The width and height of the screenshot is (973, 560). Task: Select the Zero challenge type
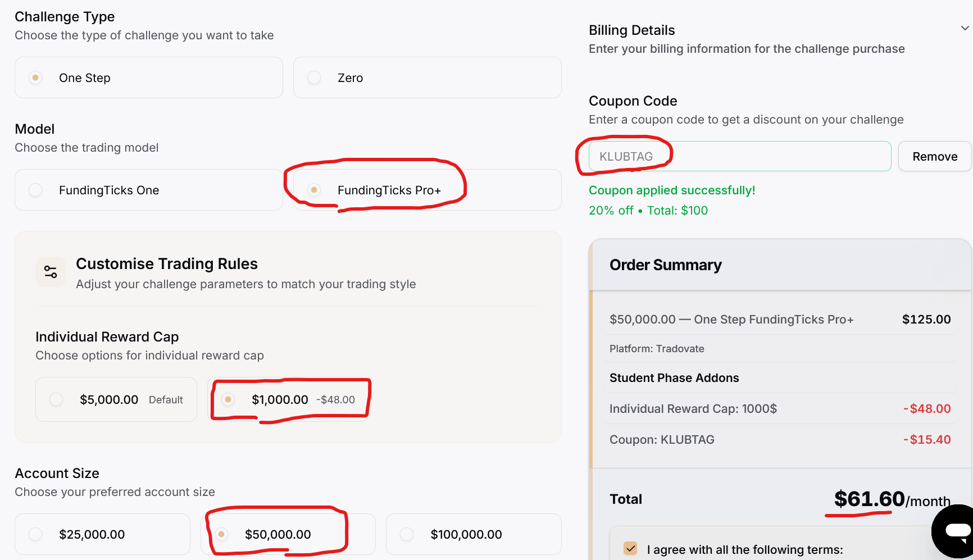315,78
